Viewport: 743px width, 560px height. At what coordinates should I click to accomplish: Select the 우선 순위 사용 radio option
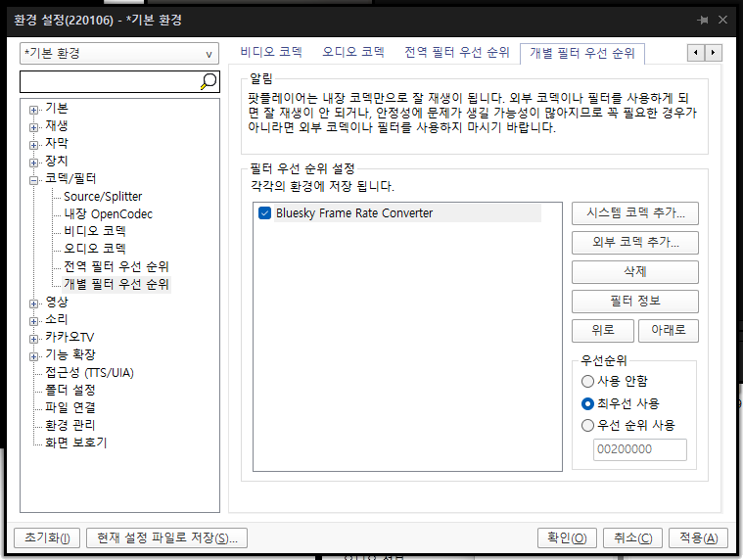587,426
